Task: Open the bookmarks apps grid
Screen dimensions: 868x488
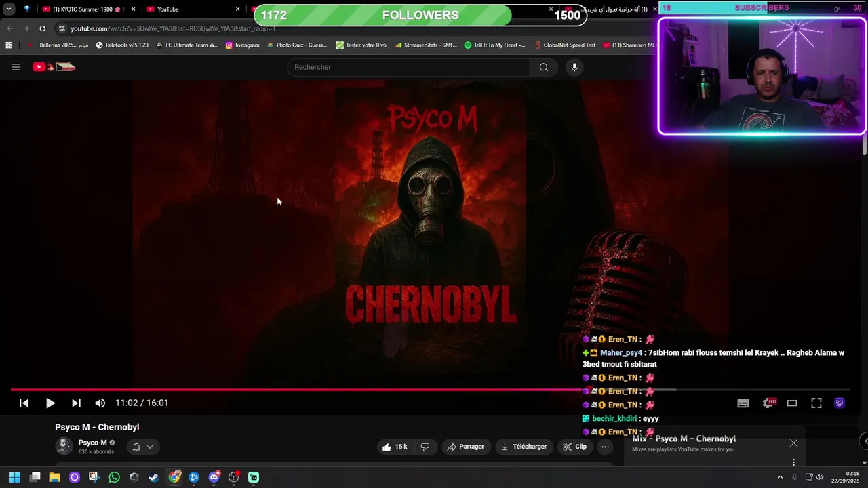Action: click(x=9, y=45)
